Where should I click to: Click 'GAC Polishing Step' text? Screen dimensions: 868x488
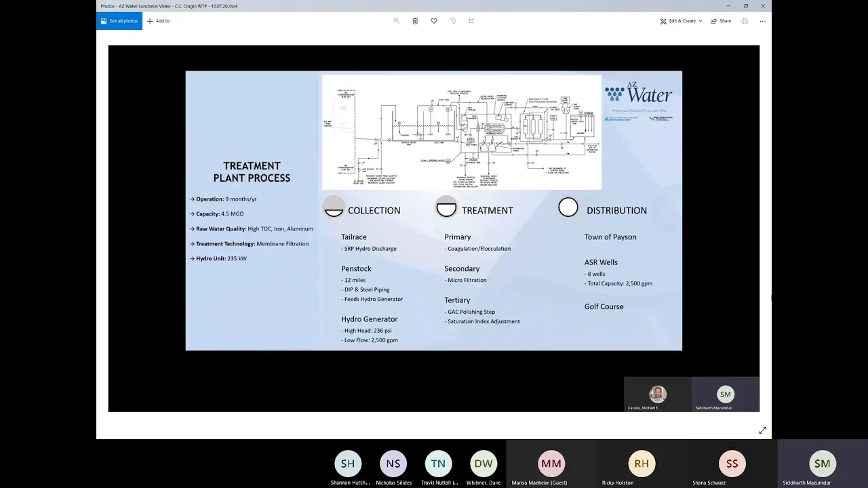point(470,312)
